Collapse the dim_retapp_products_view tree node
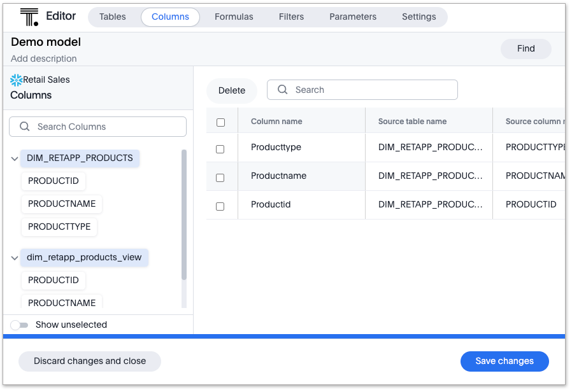This screenshot has height=392, width=572. click(x=15, y=258)
